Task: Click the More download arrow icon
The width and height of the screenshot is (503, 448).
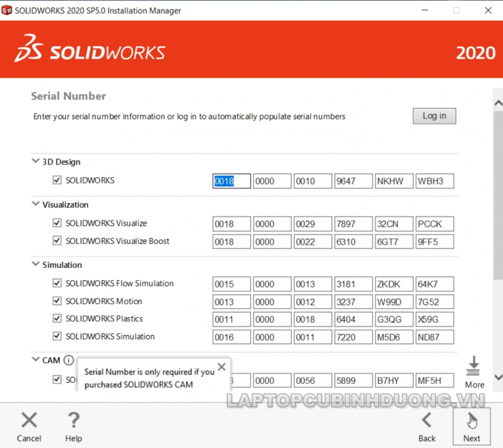Action: point(473,366)
